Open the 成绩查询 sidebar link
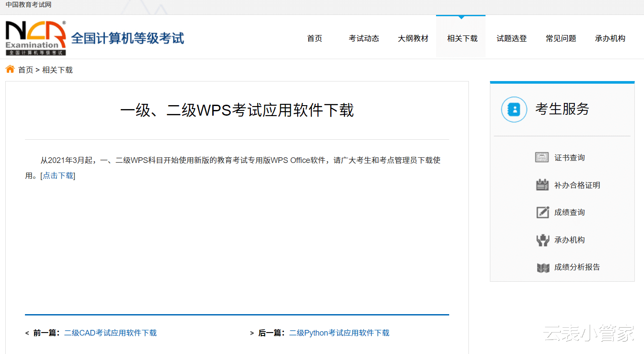The height and width of the screenshot is (354, 644). pos(570,212)
